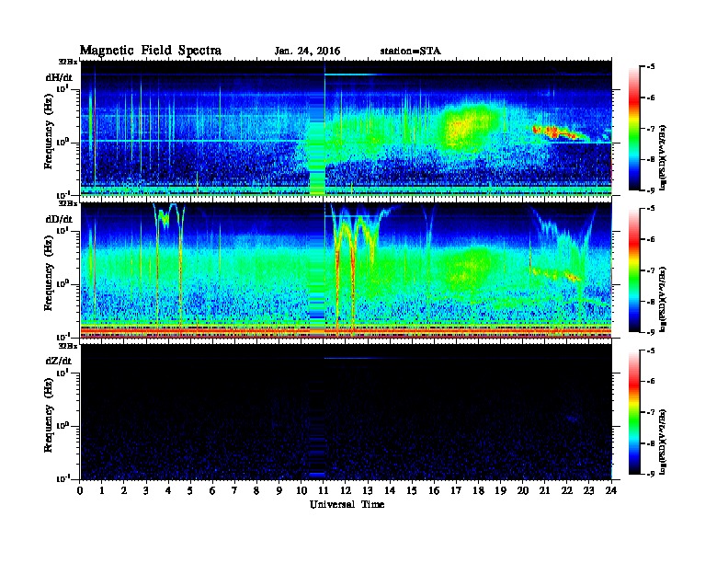This screenshot has width=728, height=563.
Task: Click the dZ/dt color bar
Action: click(634, 412)
